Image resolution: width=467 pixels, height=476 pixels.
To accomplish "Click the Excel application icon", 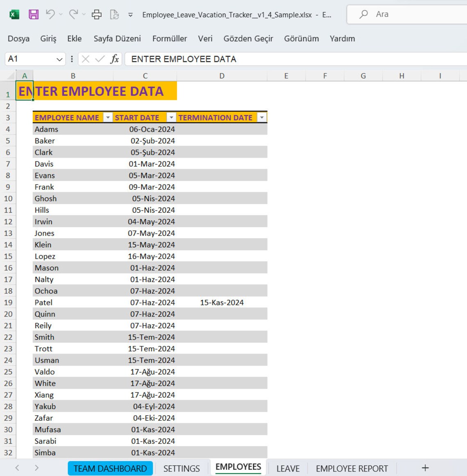I will 14,14.
